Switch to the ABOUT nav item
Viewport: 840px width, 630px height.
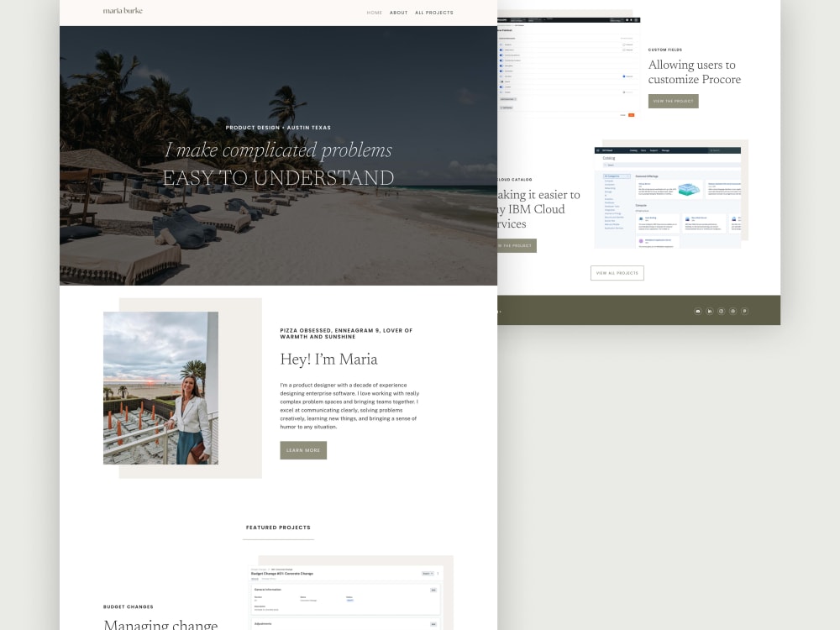point(399,13)
